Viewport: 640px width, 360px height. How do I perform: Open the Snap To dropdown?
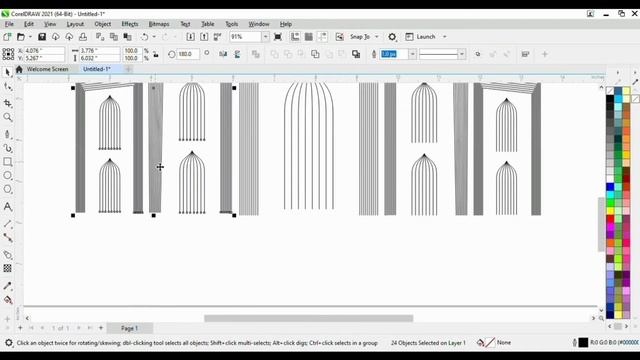(377, 37)
